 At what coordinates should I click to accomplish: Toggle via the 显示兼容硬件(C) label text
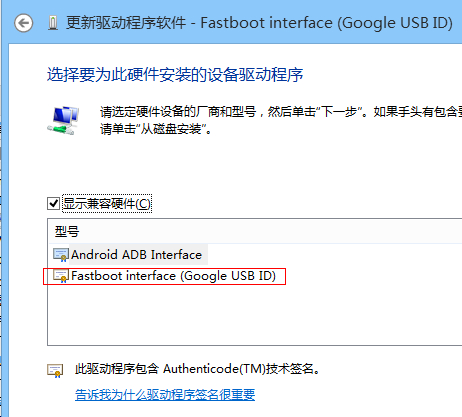[107, 203]
